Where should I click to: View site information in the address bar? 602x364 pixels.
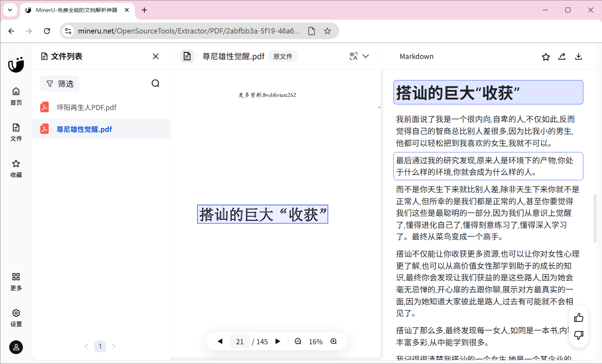pyautogui.click(x=68, y=31)
